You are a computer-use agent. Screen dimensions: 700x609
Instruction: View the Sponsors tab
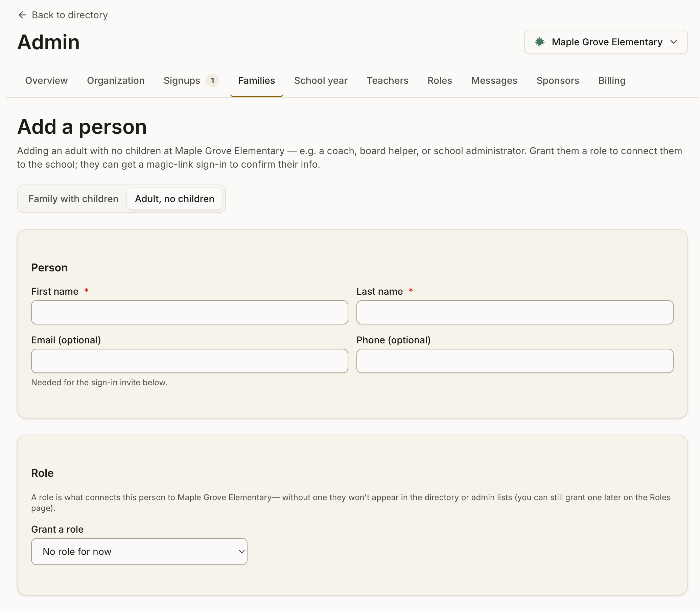click(x=558, y=80)
